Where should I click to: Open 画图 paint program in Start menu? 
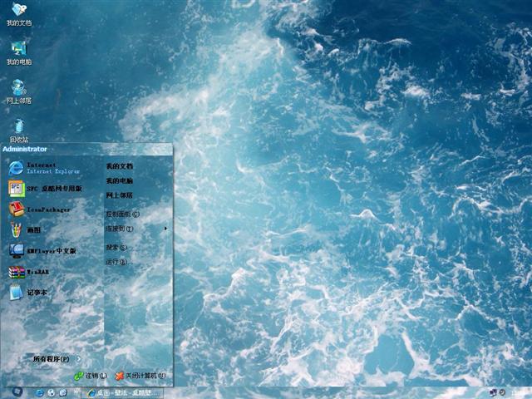click(24, 230)
